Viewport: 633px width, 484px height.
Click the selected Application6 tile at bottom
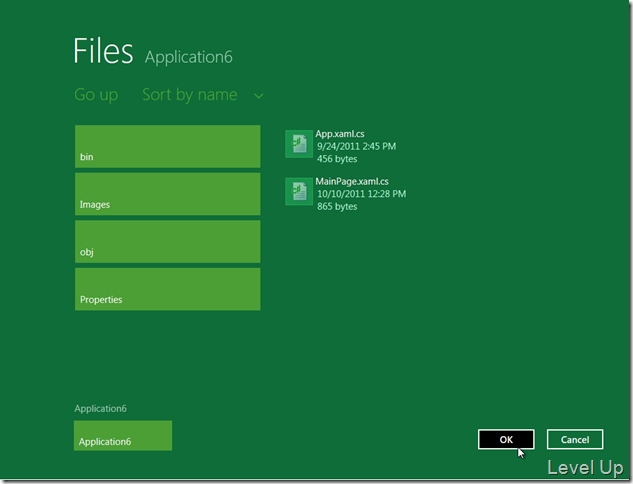click(123, 436)
